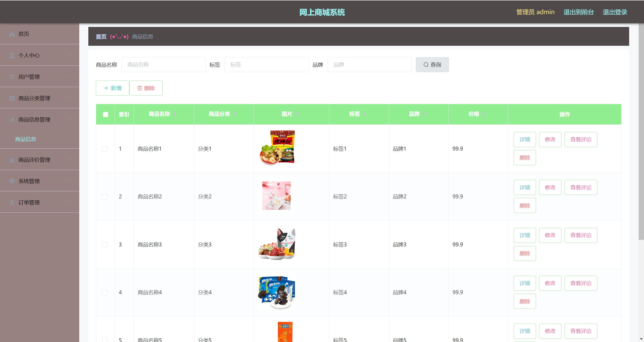Click the sort icon on 图片 column header
The width and height of the screenshot is (644, 342).
click(297, 114)
